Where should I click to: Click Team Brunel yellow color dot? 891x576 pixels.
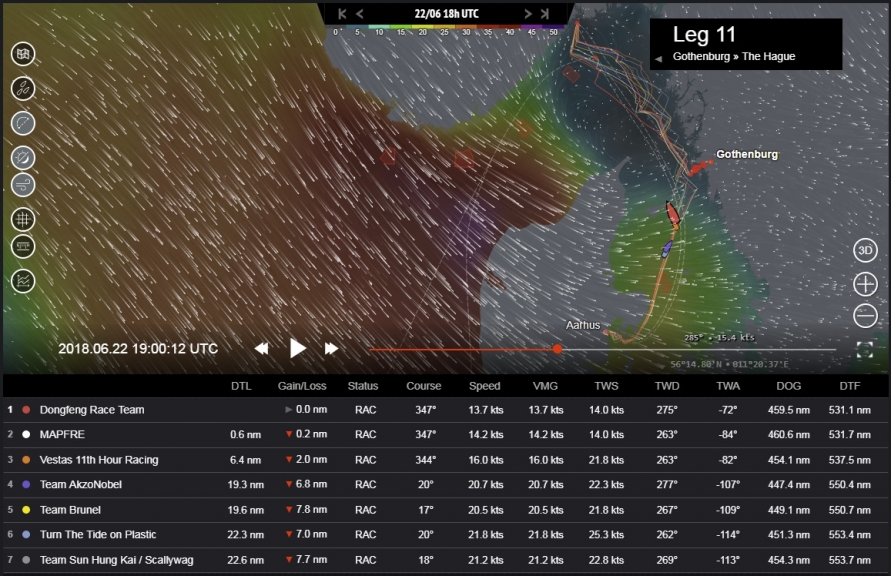[26, 510]
